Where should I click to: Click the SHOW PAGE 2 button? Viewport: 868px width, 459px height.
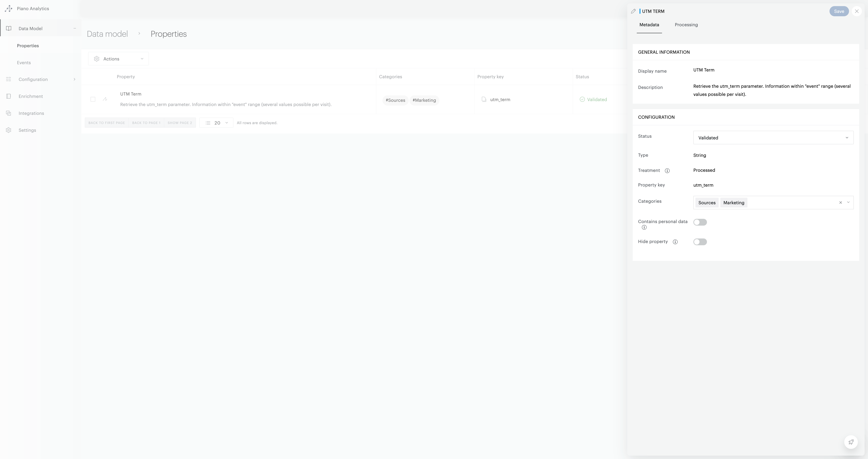tap(180, 123)
